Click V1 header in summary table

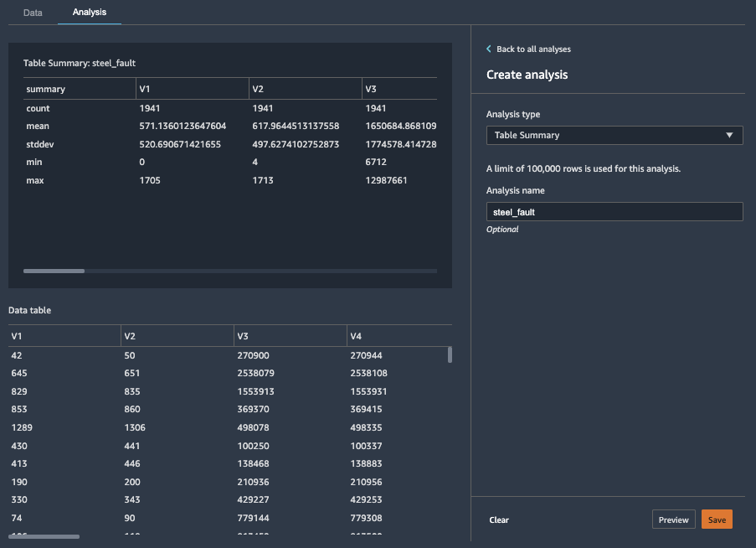pyautogui.click(x=145, y=89)
